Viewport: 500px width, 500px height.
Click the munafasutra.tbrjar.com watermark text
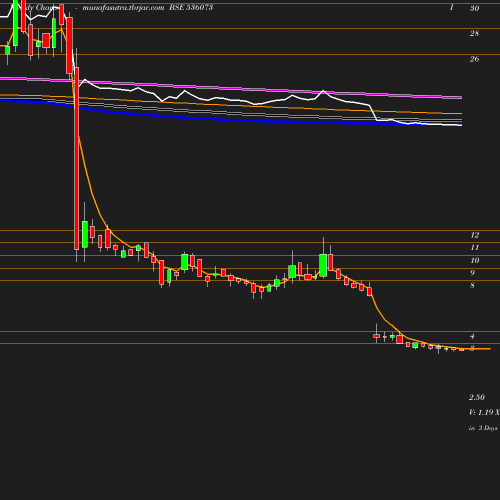(x=123, y=8)
